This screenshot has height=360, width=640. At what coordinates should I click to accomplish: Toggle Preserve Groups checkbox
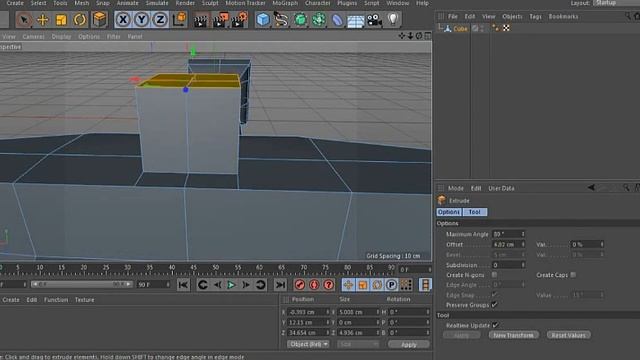point(494,305)
